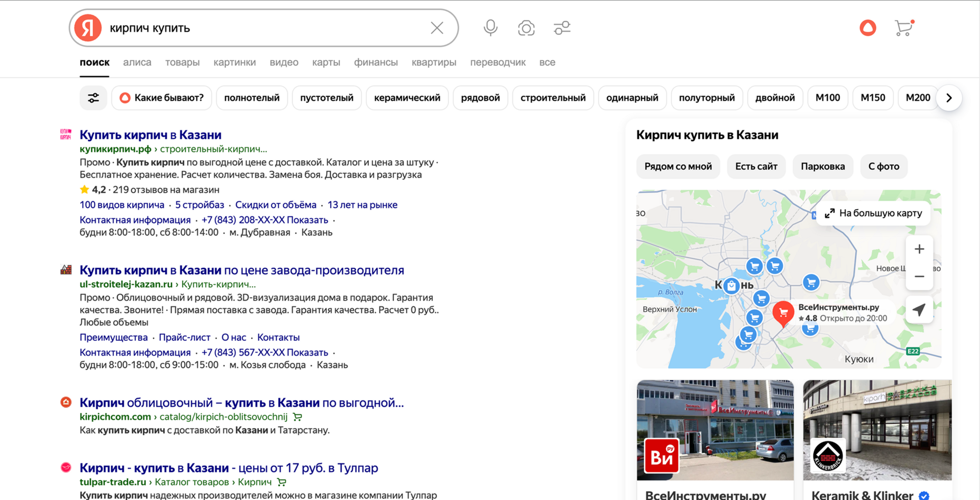This screenshot has width=980, height=500.
Task: Toggle одинарный filter chip
Action: tap(632, 98)
